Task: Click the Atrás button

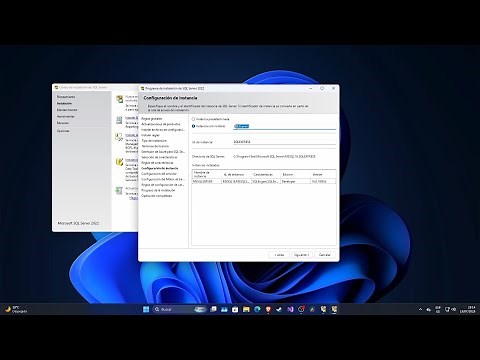Action: click(279, 255)
